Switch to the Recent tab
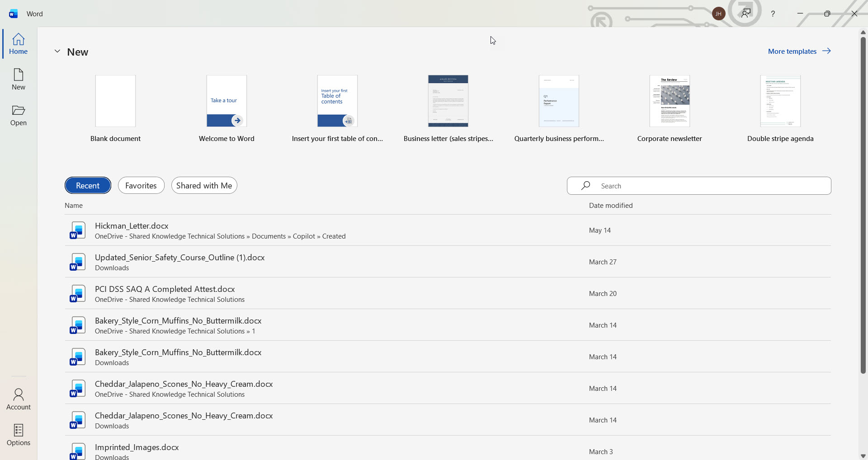Image resolution: width=868 pixels, height=460 pixels. (x=88, y=186)
